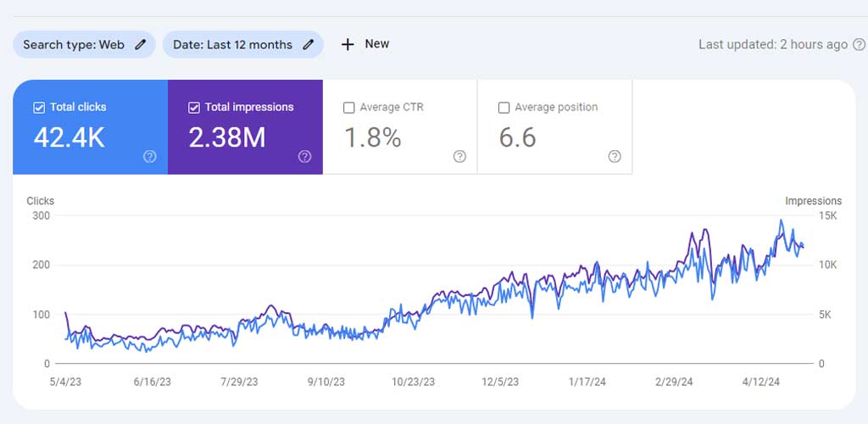Screen dimensions: 868x424
Task: Open help icon in Total impressions card
Action: pos(304,157)
